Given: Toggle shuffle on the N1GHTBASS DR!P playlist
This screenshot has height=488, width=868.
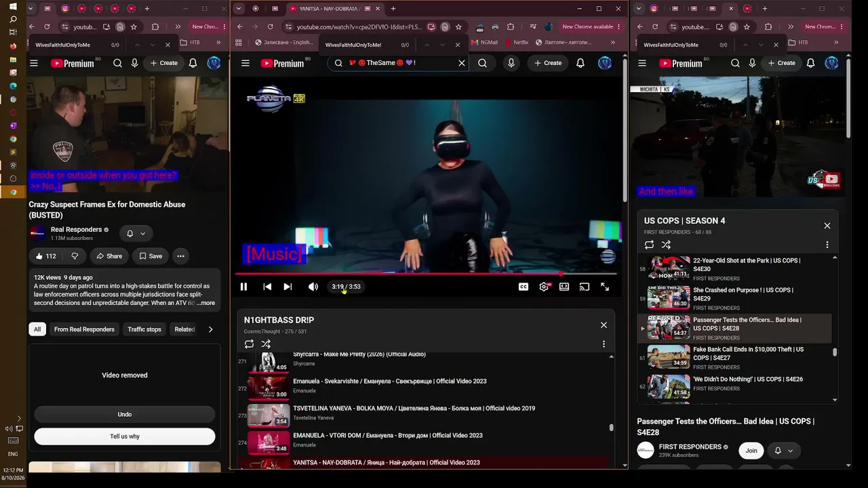Looking at the screenshot, I should point(266,344).
